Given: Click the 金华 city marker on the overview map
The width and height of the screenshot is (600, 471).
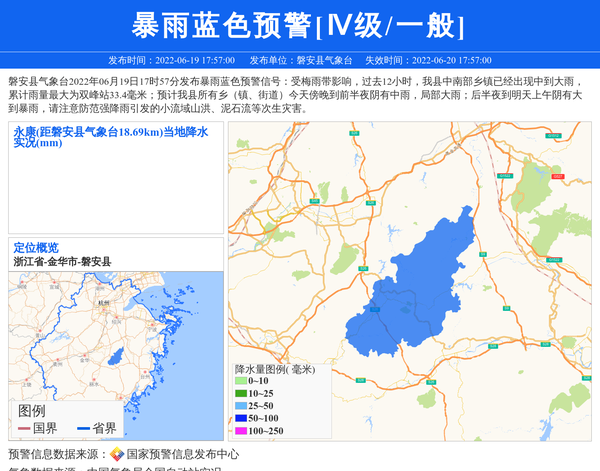Looking at the screenshot, I should 85,360.
